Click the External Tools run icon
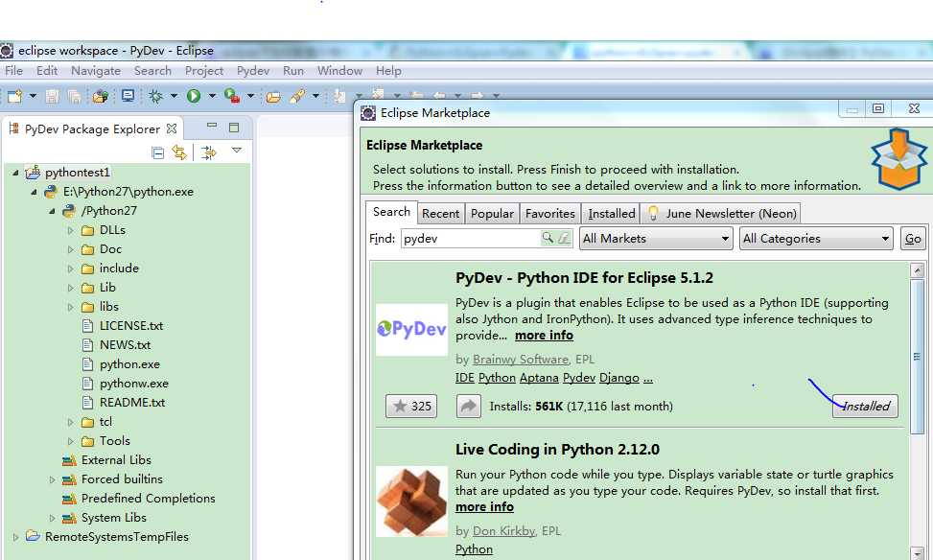Screen dimensions: 933x560 tap(232, 96)
